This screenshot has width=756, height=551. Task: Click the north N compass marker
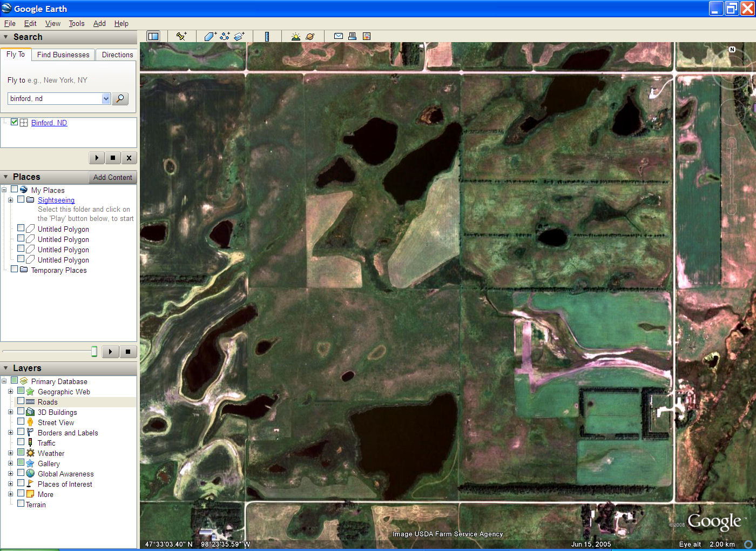732,49
